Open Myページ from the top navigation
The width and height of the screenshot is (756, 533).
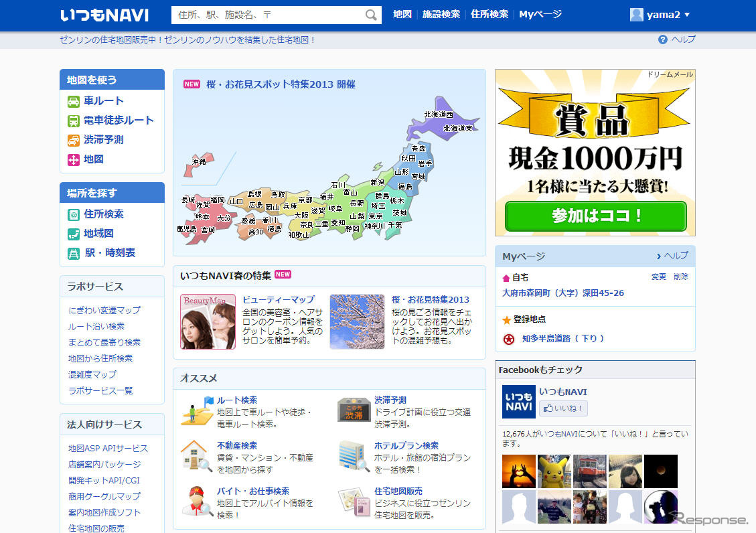(x=540, y=14)
